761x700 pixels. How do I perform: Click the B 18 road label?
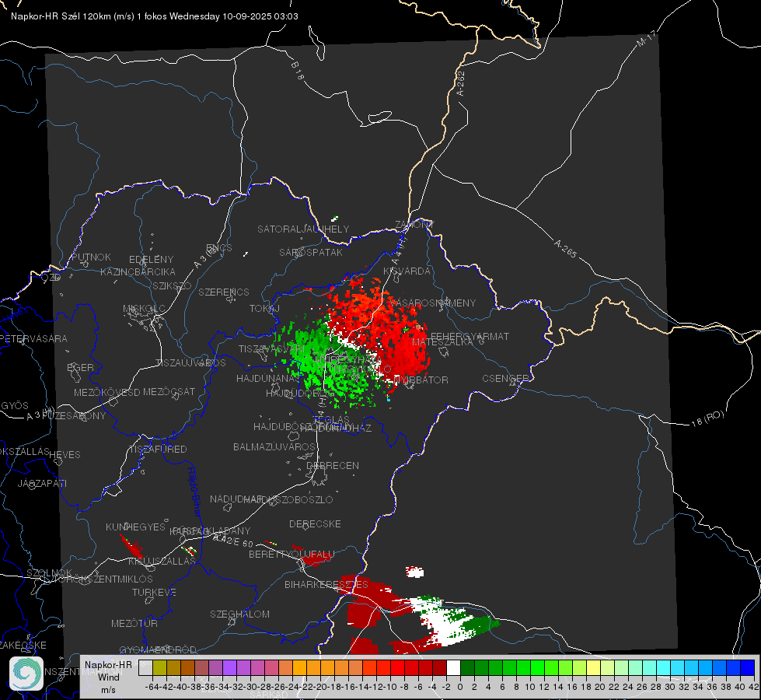tap(298, 71)
